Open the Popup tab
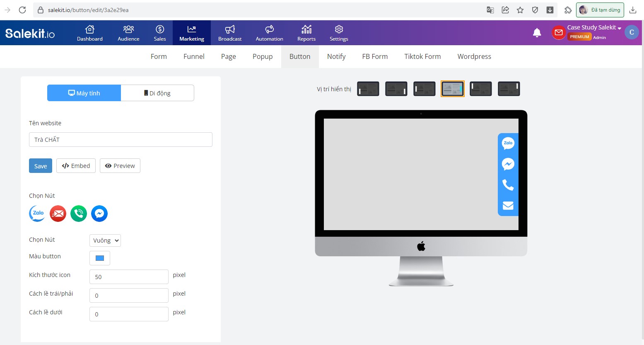 [263, 56]
